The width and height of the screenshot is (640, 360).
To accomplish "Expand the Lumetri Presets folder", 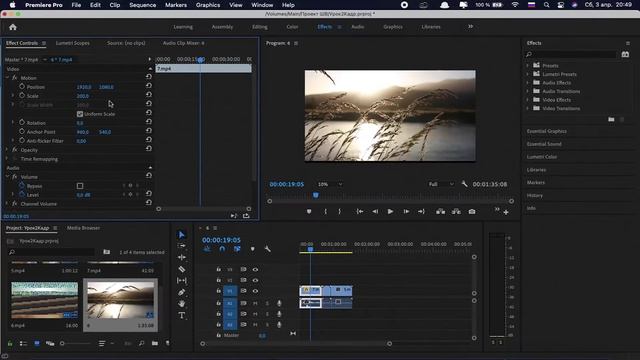I will tap(527, 74).
